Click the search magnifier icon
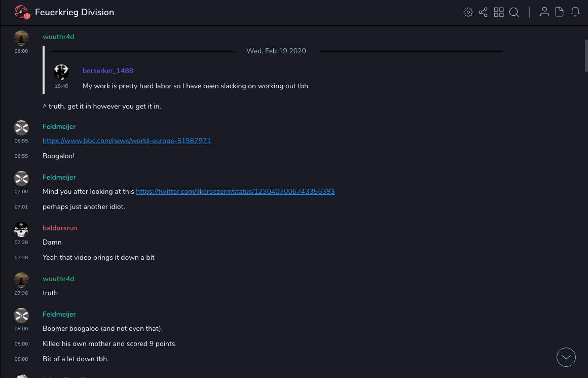This screenshot has width=588, height=378. [514, 12]
